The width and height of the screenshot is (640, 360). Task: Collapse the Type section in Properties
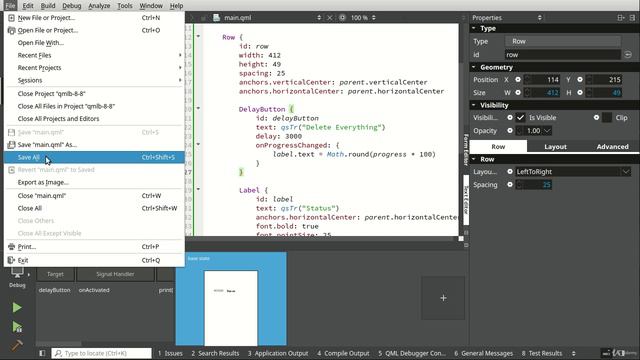coord(474,28)
